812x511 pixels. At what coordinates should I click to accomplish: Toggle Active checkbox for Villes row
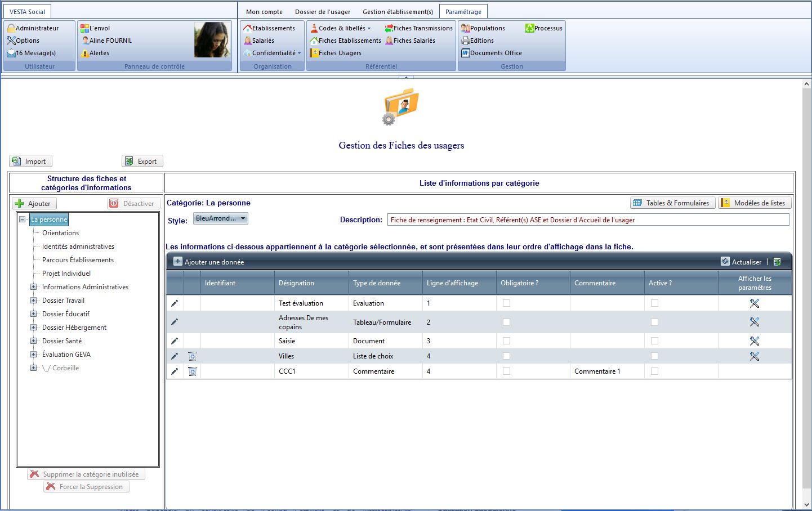coord(654,356)
